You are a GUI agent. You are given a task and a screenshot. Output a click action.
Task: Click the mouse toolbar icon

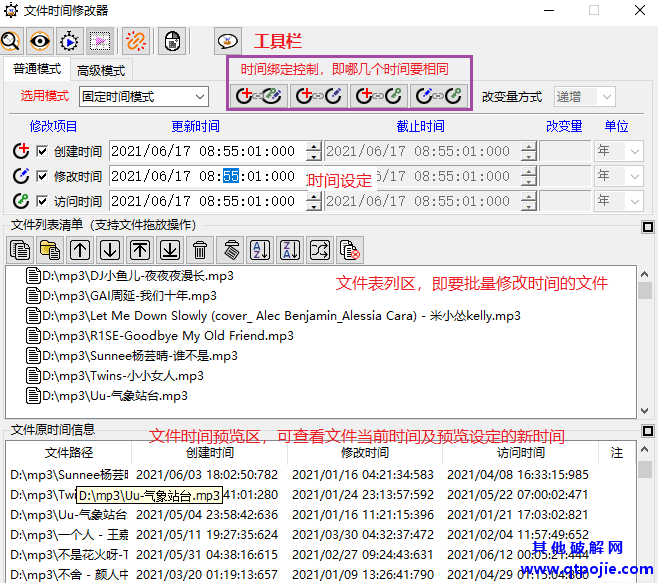(172, 41)
